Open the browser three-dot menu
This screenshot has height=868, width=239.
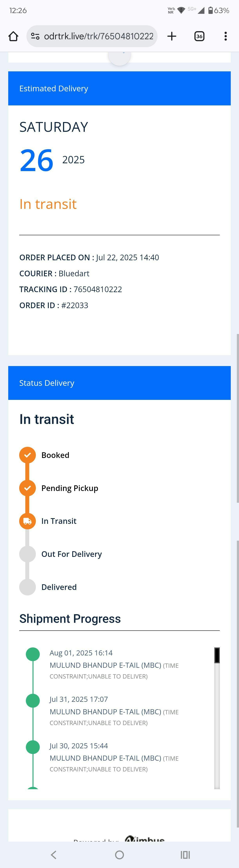click(225, 36)
